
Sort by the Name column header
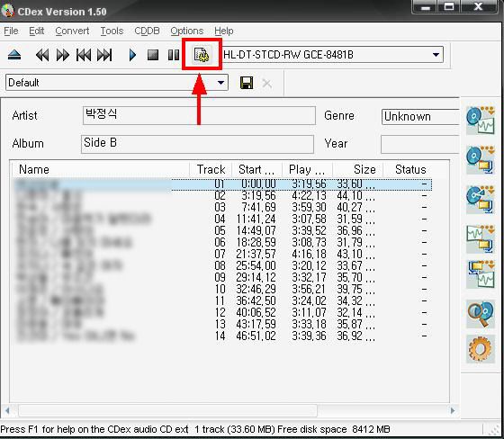[100, 169]
